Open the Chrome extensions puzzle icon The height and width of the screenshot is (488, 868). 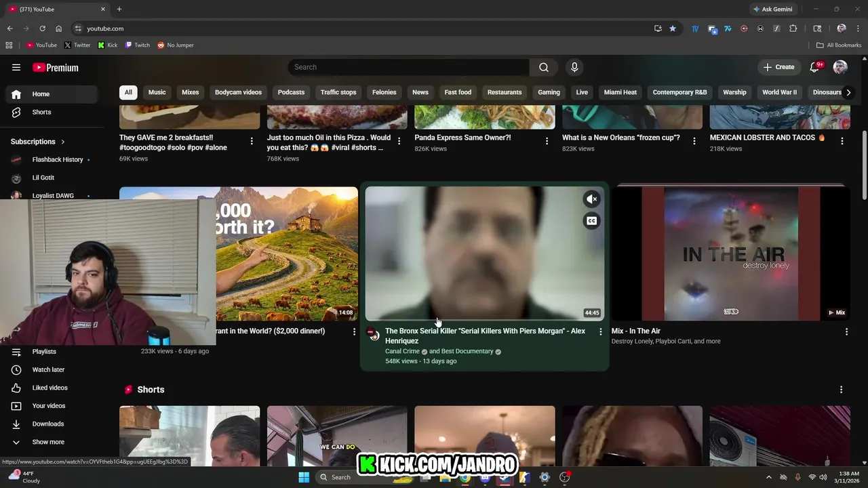[793, 28]
